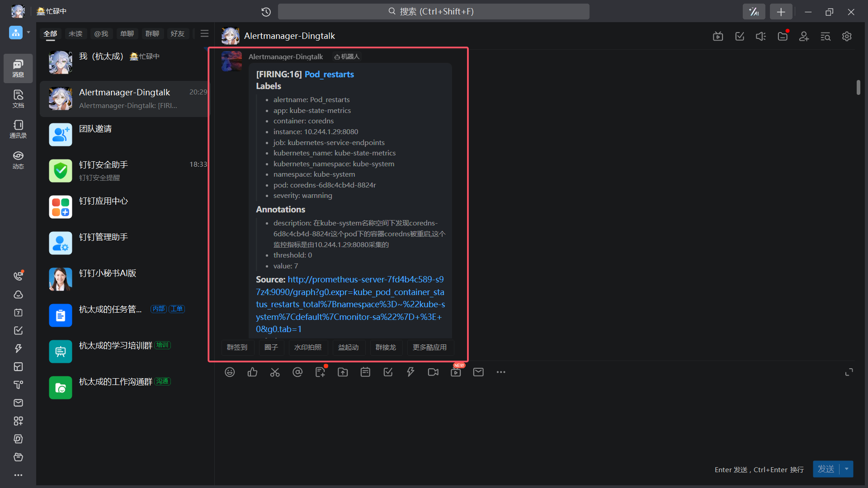Expand the message input area
This screenshot has height=488, width=868.
pos(849,372)
